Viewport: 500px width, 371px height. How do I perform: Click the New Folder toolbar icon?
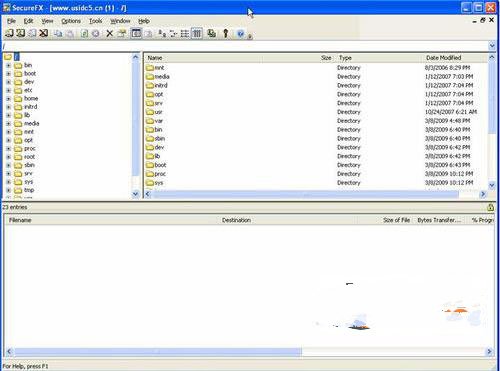point(122,33)
